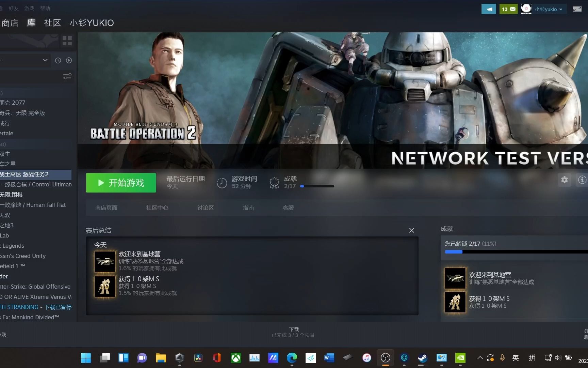Open Task View on taskbar

click(x=105, y=358)
